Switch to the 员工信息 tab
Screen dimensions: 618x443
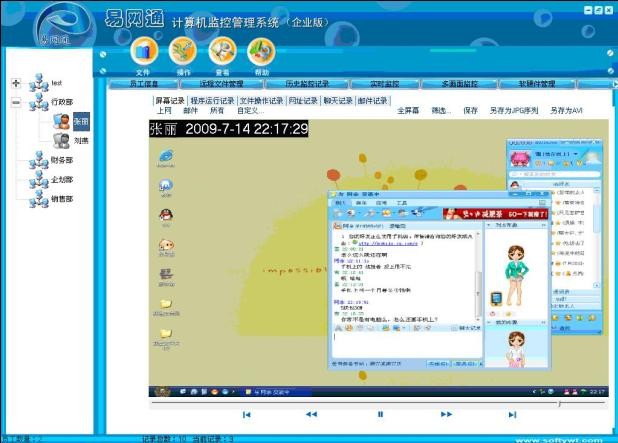coord(146,85)
